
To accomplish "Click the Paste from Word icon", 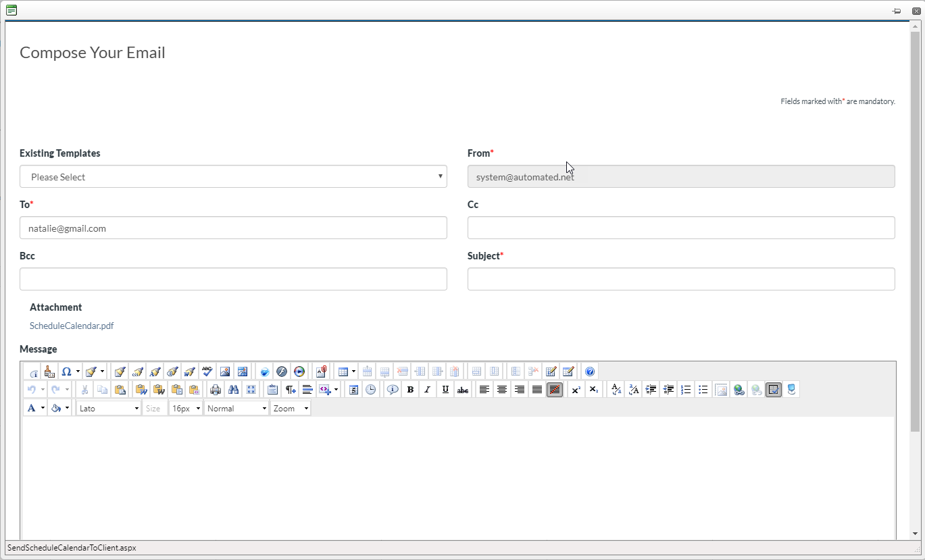I will (x=140, y=390).
